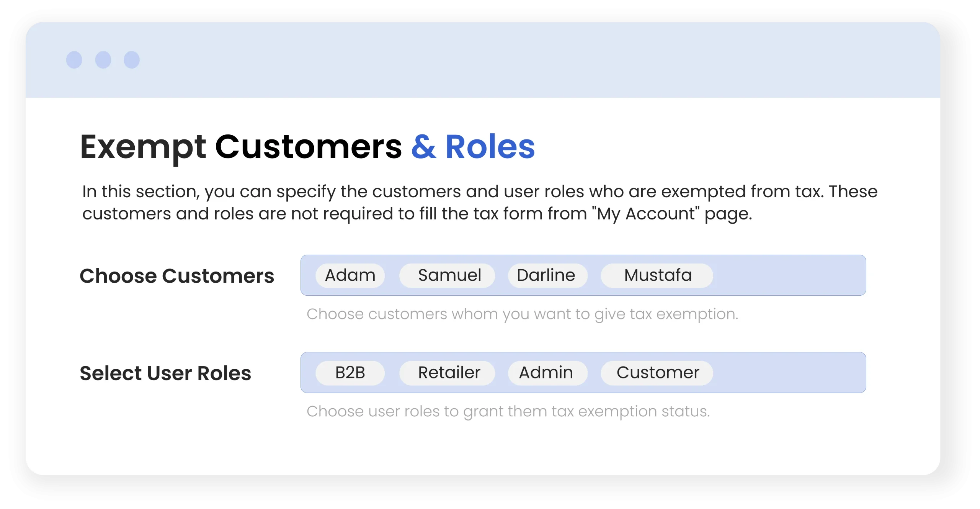Focus empty area of Select User Roles field
Image resolution: width=980 pixels, height=509 pixels.
coord(789,373)
